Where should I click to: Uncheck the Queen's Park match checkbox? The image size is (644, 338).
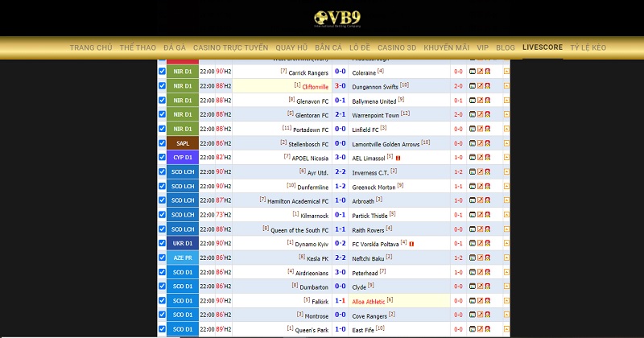pyautogui.click(x=163, y=328)
